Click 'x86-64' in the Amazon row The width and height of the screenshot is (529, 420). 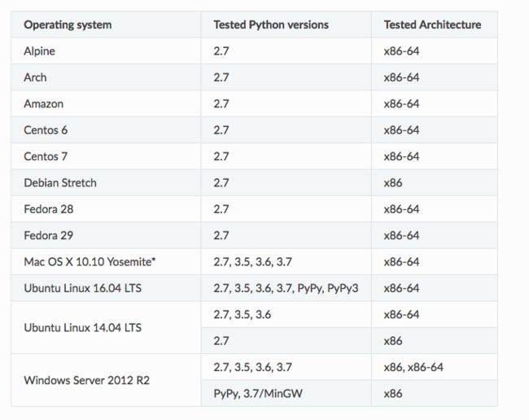[401, 103]
